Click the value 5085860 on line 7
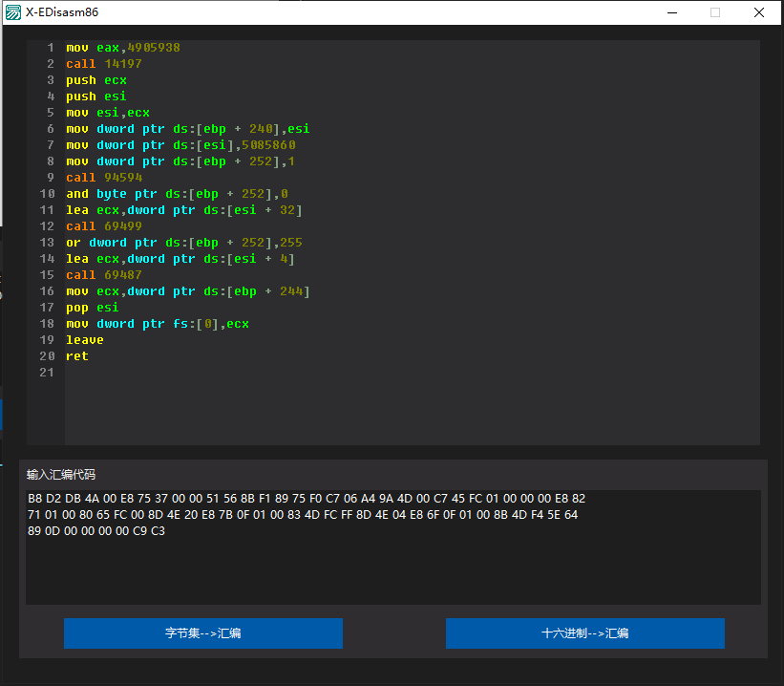This screenshot has width=784, height=686. pyautogui.click(x=268, y=145)
